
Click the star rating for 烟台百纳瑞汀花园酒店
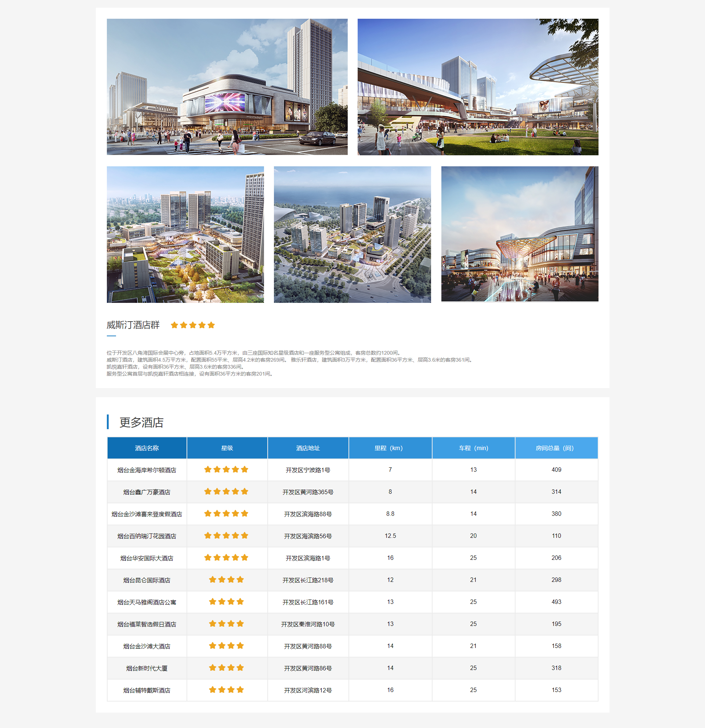point(226,536)
